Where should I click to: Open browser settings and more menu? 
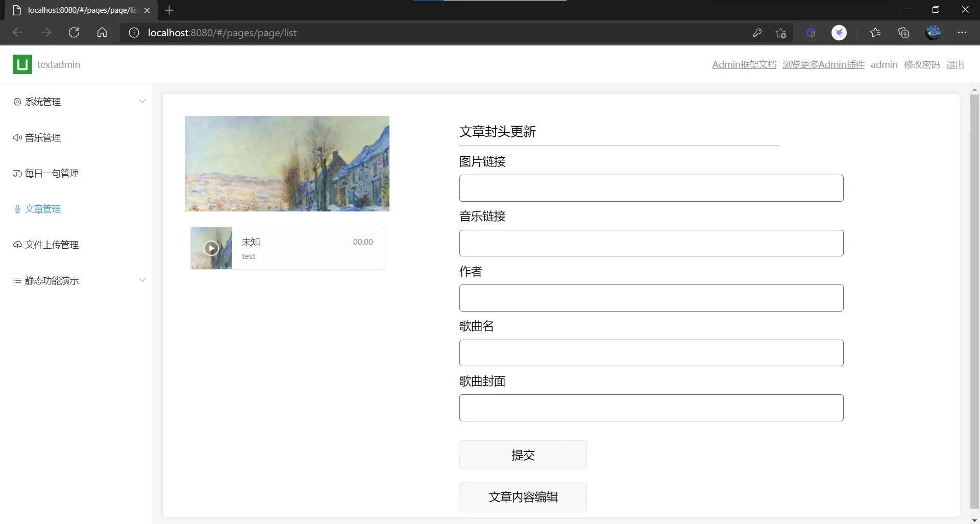[962, 33]
